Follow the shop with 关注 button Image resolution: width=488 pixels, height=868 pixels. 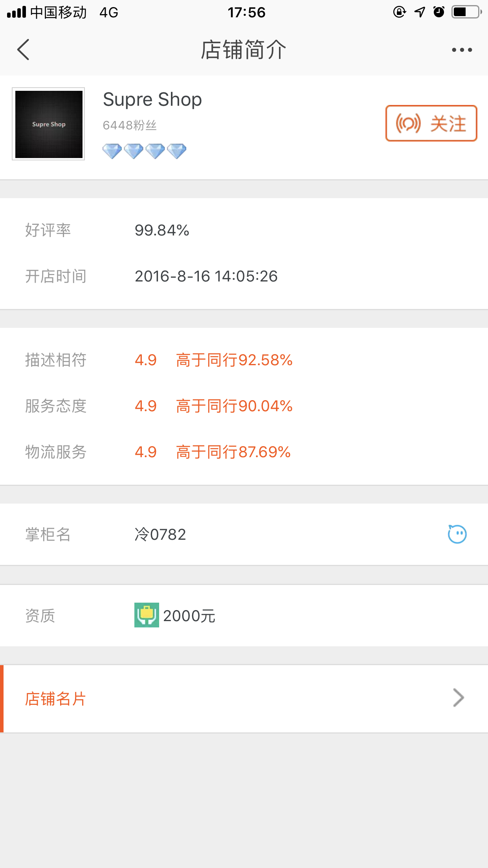pyautogui.click(x=431, y=123)
